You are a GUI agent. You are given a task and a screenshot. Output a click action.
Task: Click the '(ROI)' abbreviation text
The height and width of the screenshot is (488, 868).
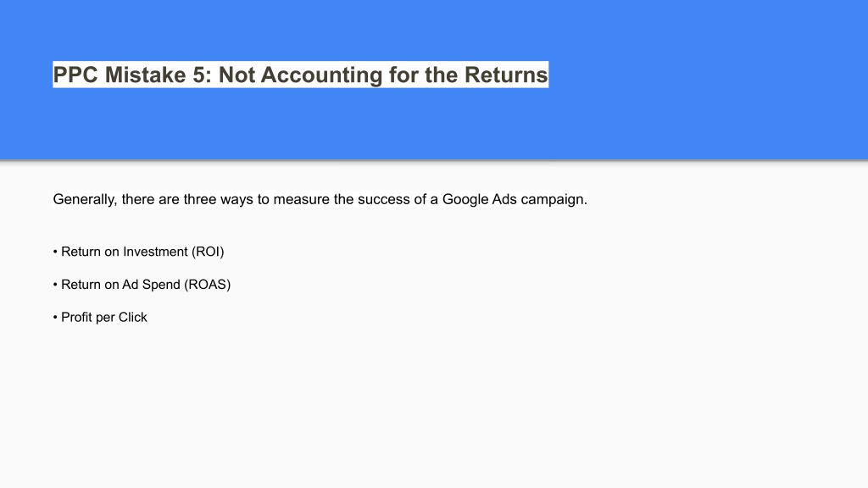(208, 252)
